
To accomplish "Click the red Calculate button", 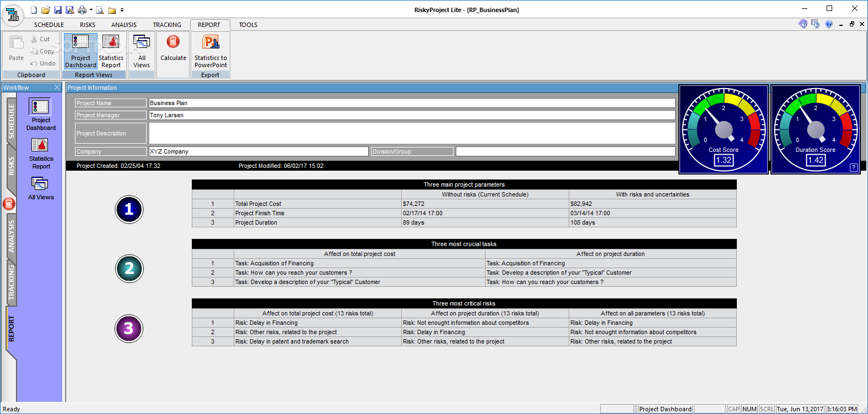I will 173,48.
